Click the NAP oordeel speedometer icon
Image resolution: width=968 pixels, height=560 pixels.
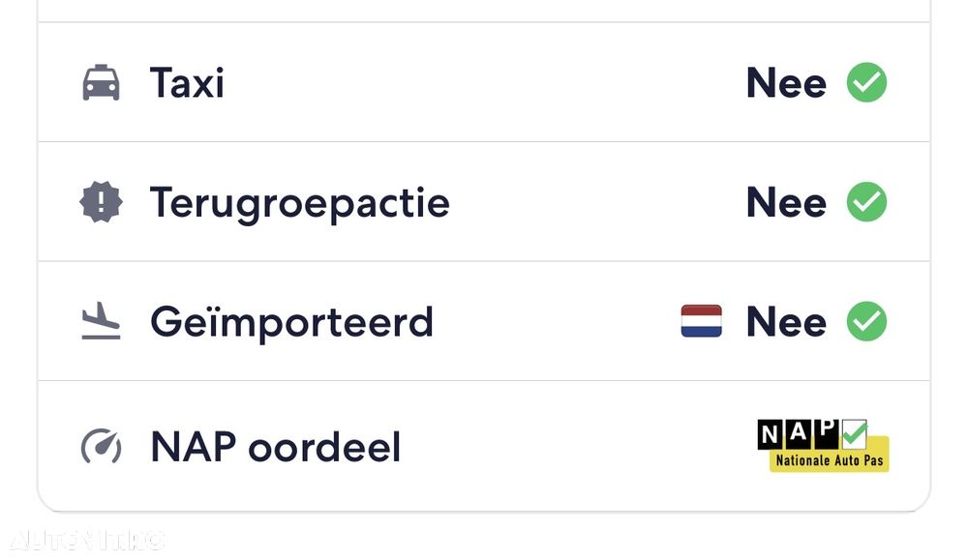[101, 447]
